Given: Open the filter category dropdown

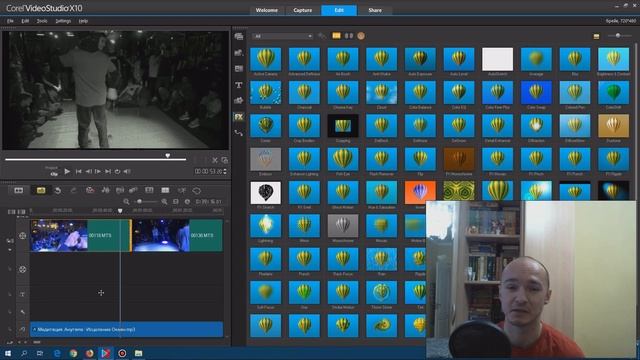Looking at the screenshot, I should coord(282,36).
